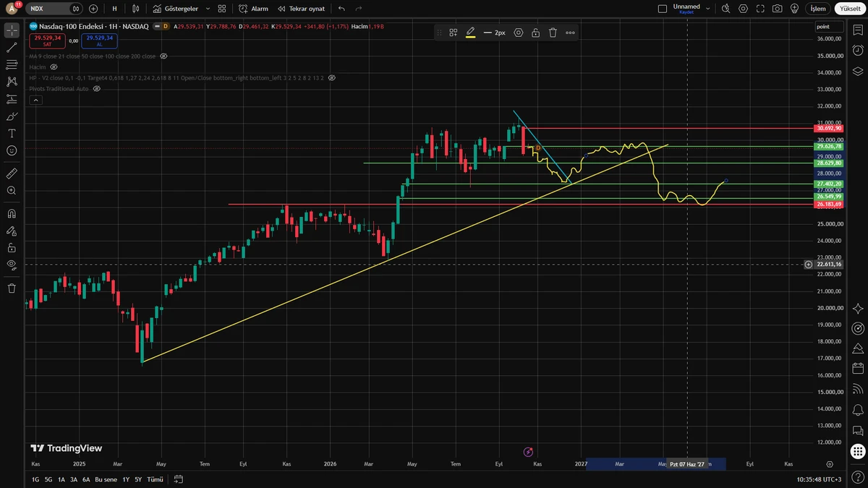The image size is (868, 488).
Task: Toggle visibility of the MA indicator
Action: [x=163, y=56]
